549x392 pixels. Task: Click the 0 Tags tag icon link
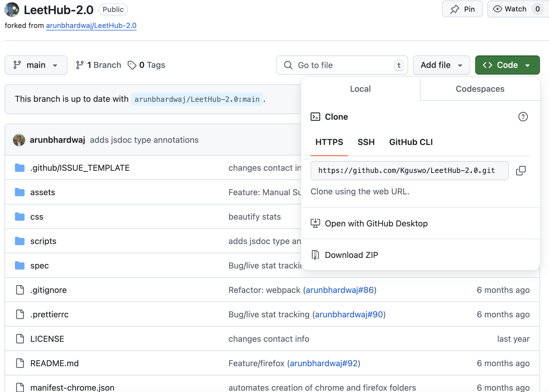pos(146,65)
